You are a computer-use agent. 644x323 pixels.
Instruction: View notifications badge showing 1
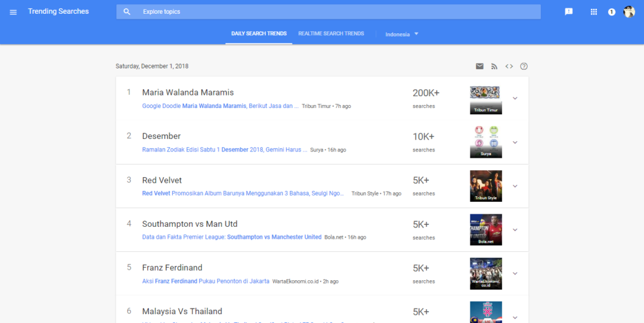(611, 12)
